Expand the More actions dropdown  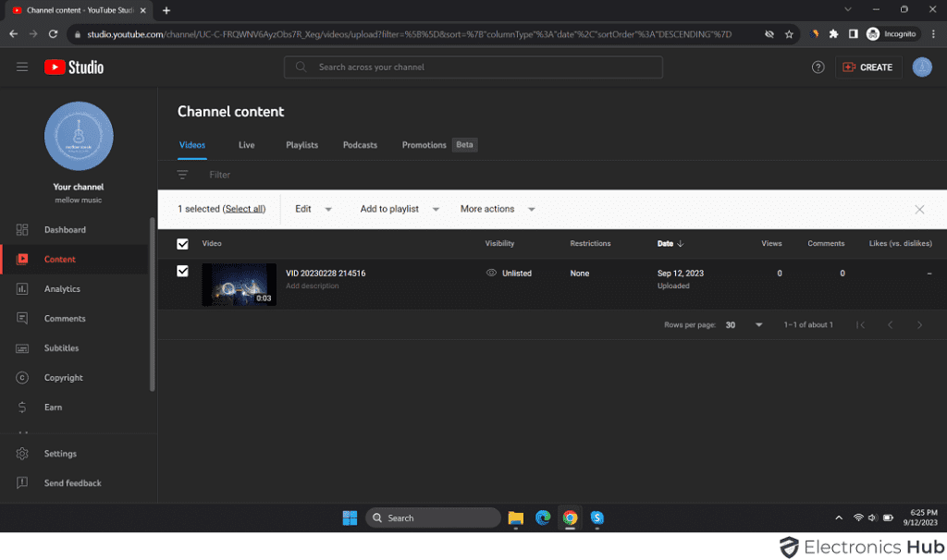497,209
